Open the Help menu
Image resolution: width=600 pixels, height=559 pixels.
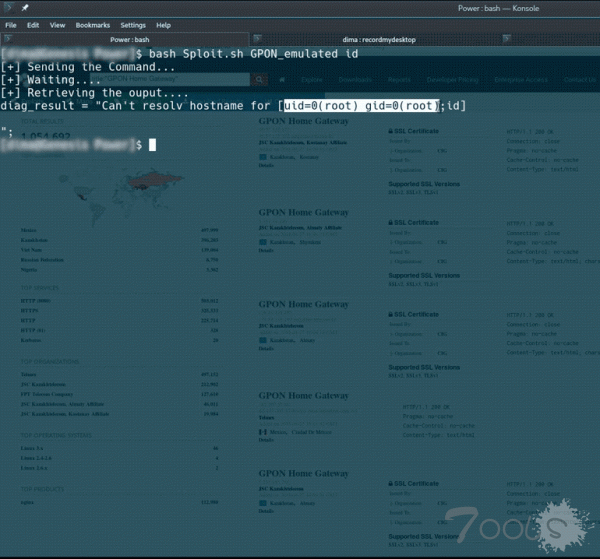tap(164, 24)
